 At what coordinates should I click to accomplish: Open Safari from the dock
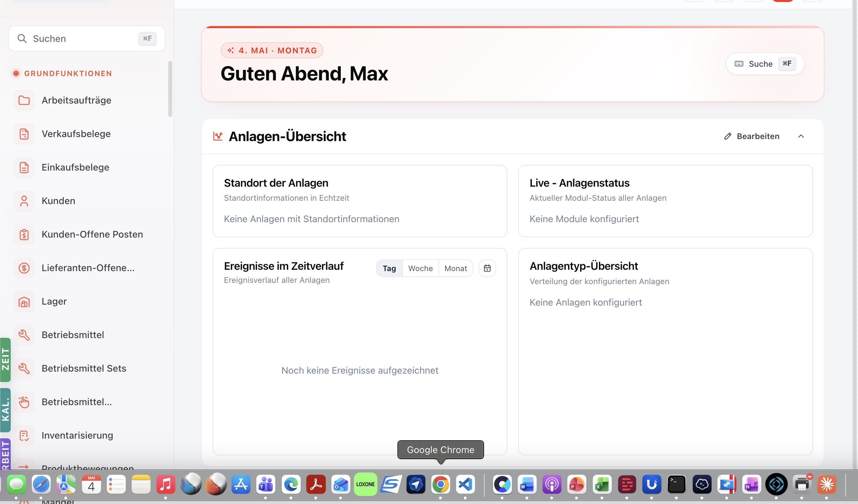tap(41, 484)
